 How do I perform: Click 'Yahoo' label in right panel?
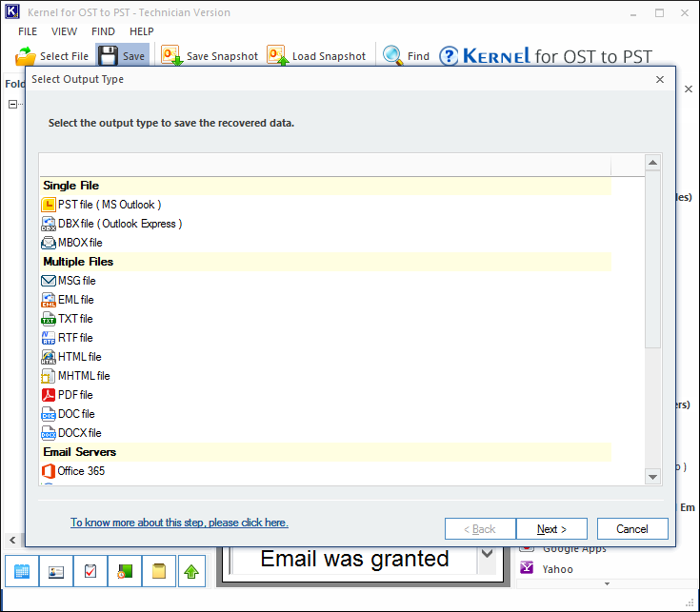[x=557, y=569]
